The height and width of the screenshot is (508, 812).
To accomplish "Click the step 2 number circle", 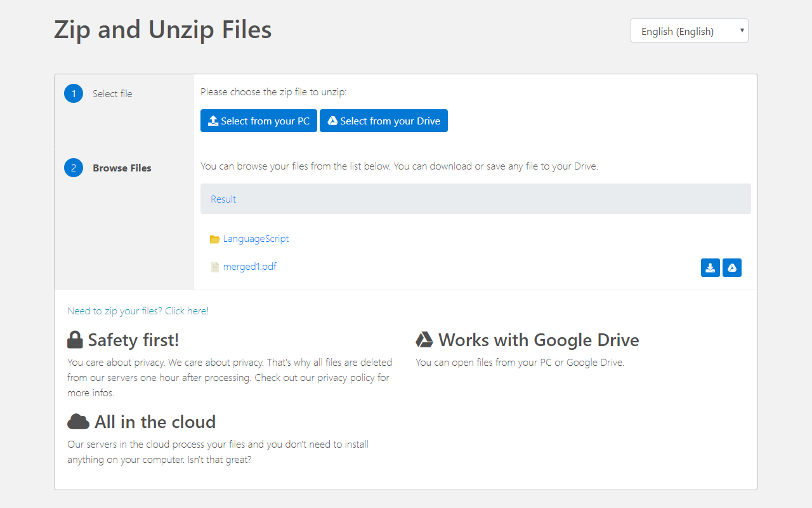I will [x=74, y=168].
